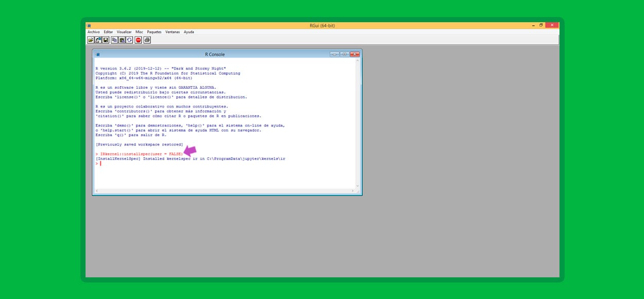This screenshot has height=299, width=644.
Task: Click the Copy and Paste toolbar icon
Action: (x=129, y=40)
